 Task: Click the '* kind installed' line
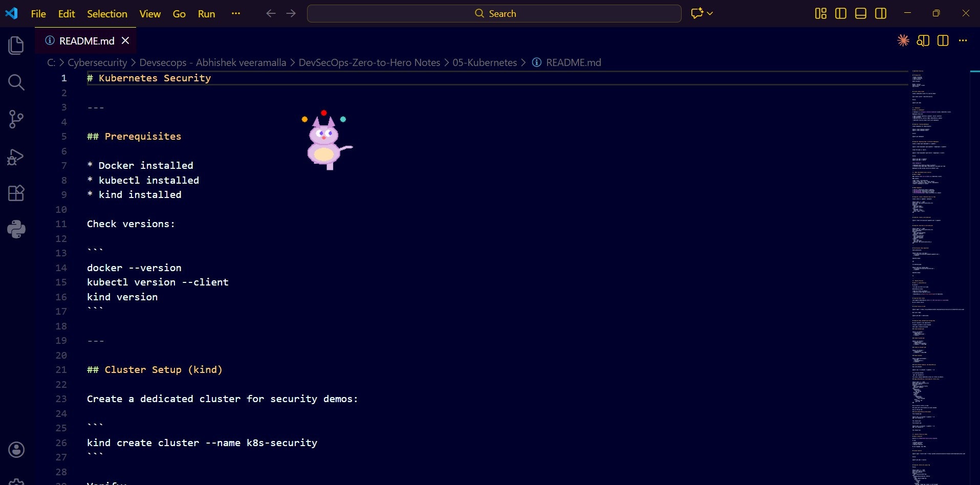click(134, 194)
